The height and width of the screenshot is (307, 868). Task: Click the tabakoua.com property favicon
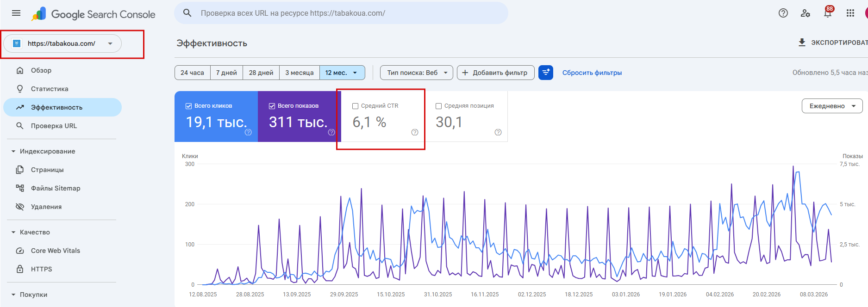click(17, 43)
